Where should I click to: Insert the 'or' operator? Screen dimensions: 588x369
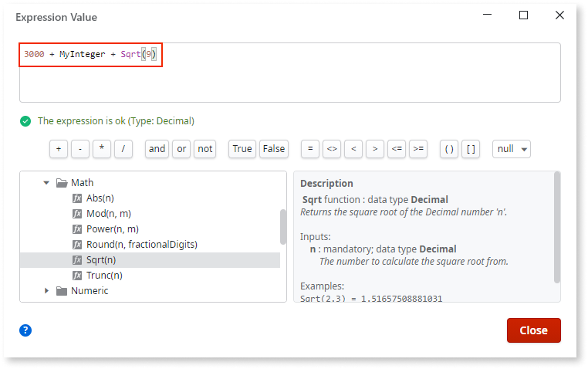181,149
